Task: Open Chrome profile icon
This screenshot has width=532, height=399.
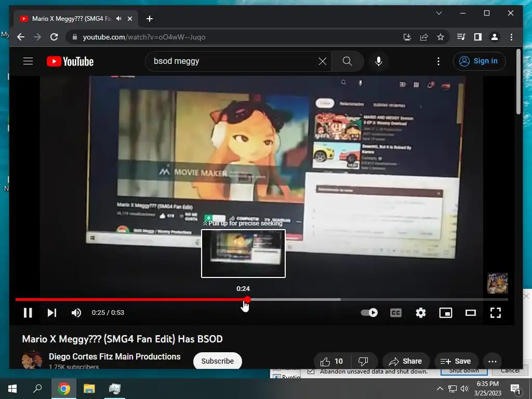Action: (495, 37)
